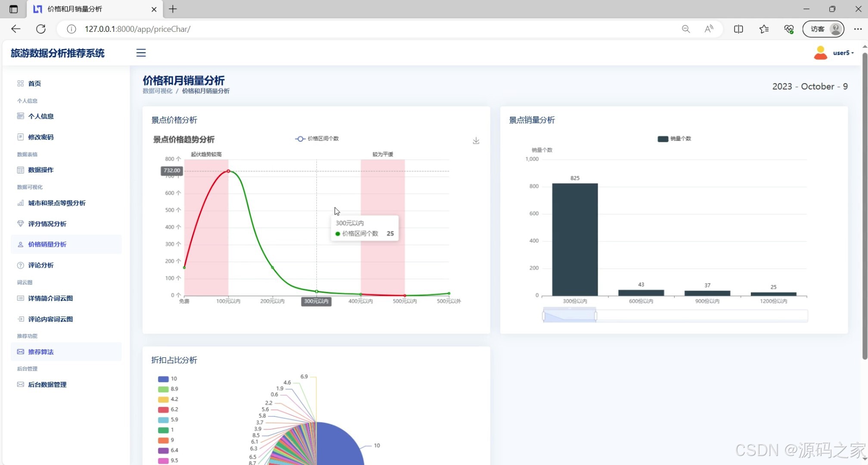This screenshot has width=868, height=465.
Task: Open the 访客 profile menu
Action: pos(823,29)
